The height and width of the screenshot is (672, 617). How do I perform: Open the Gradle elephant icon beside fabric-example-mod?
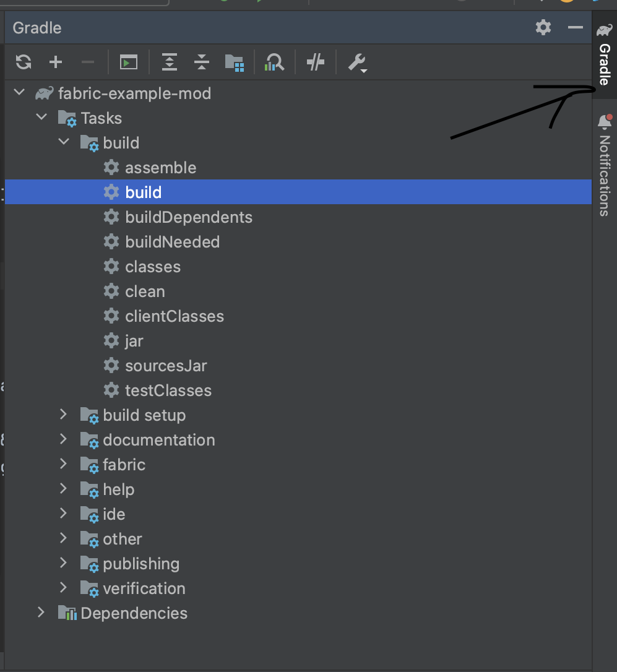tap(43, 93)
